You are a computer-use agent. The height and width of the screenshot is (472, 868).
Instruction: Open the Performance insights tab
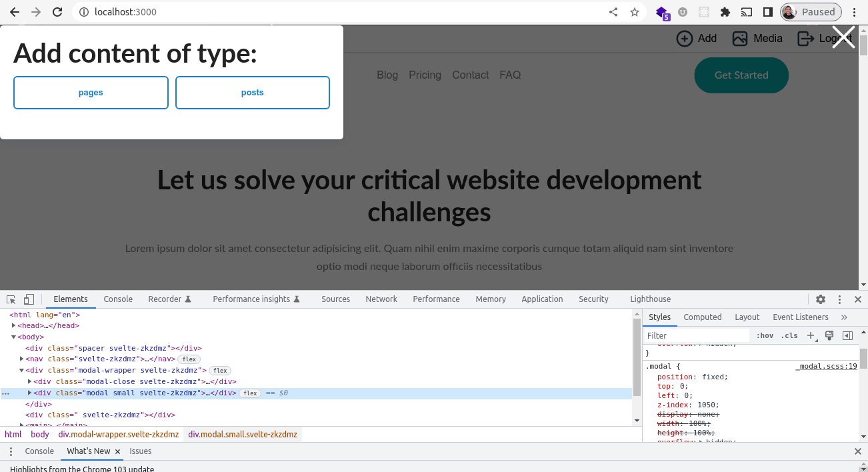[x=257, y=299]
